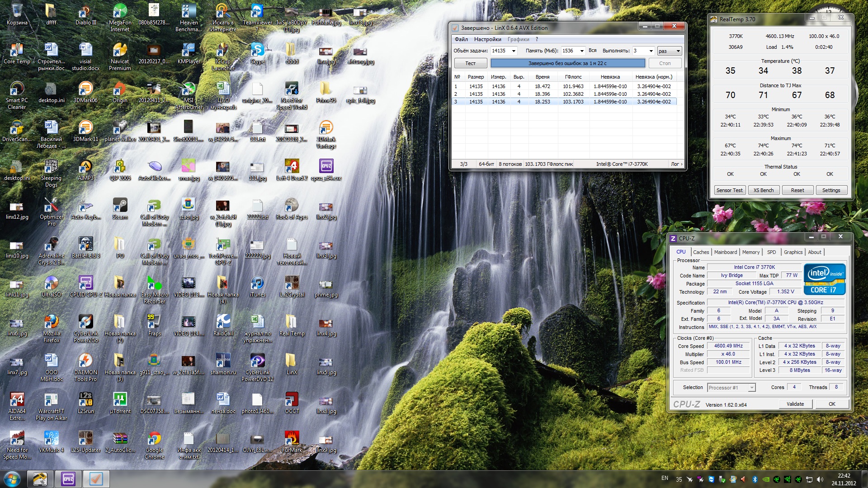Viewport: 868px width, 488px height.
Task: Open the Processor #1 selection dropdown
Action: (751, 388)
